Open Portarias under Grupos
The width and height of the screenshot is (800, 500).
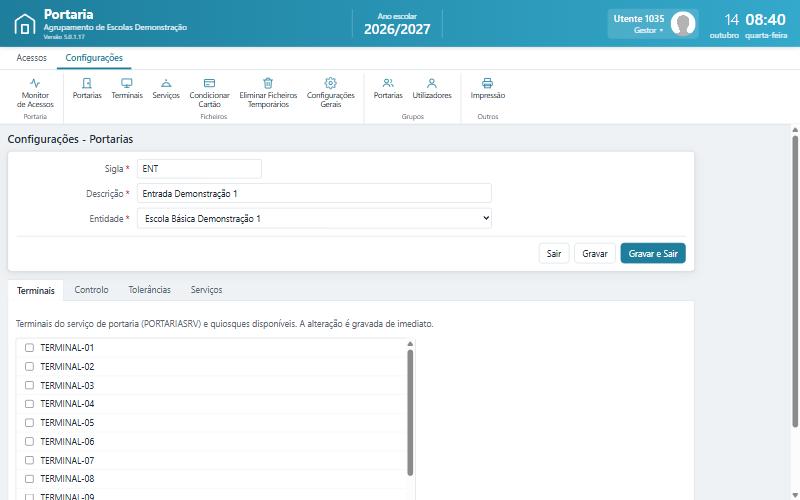[388, 89]
